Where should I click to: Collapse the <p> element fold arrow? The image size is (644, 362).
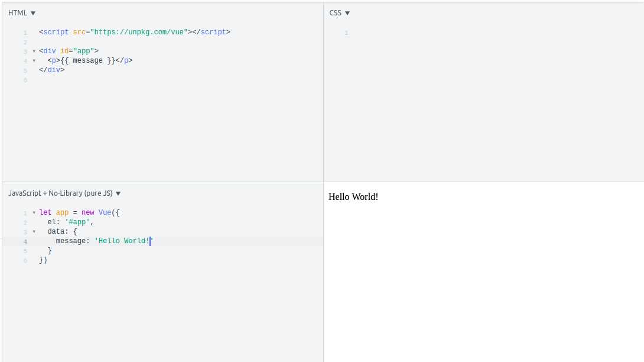point(34,61)
